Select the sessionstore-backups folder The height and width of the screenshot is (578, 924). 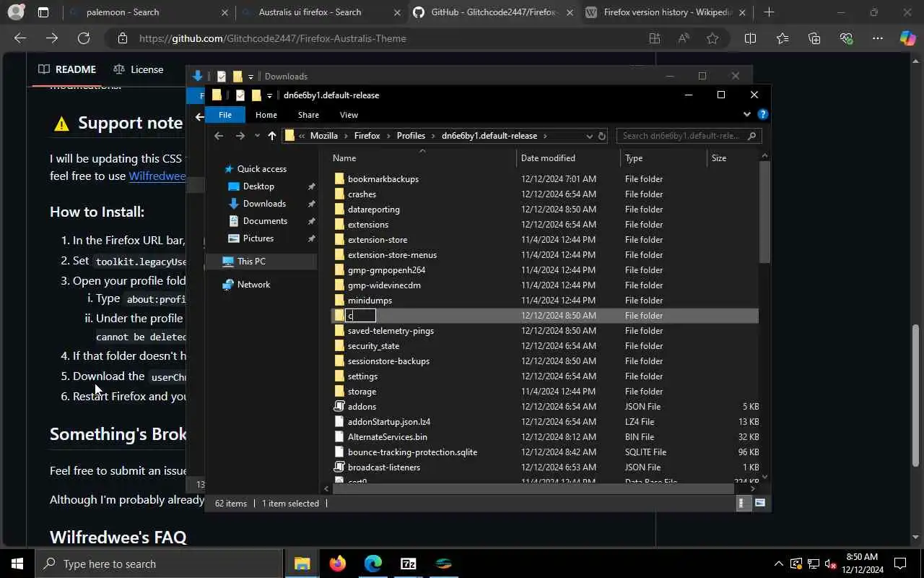pyautogui.click(x=388, y=361)
